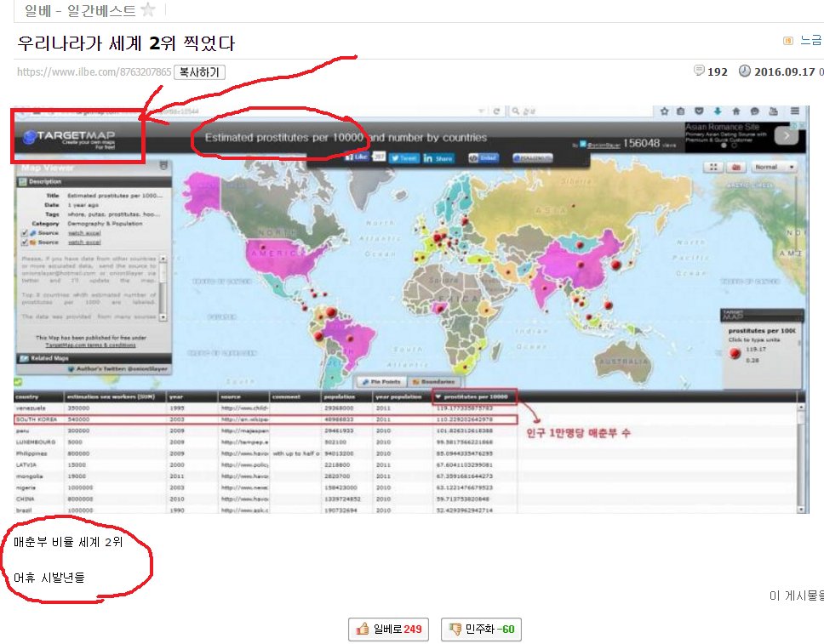Click the 복사하기 copy URL button
Screen dimensions: 824x644
200,72
